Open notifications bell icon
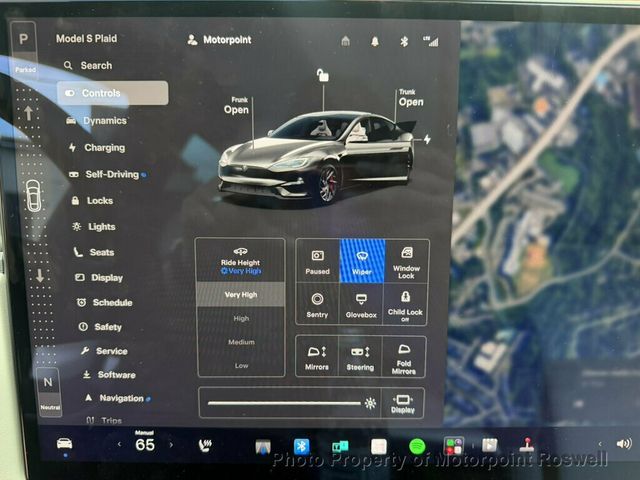Screen dimensions: 640x480 coord(375,41)
